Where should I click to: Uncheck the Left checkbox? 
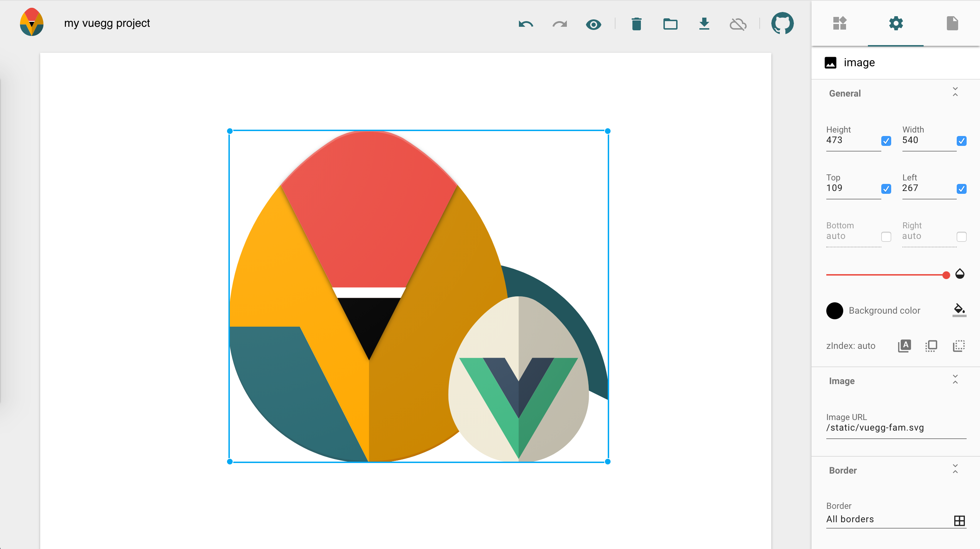point(961,189)
